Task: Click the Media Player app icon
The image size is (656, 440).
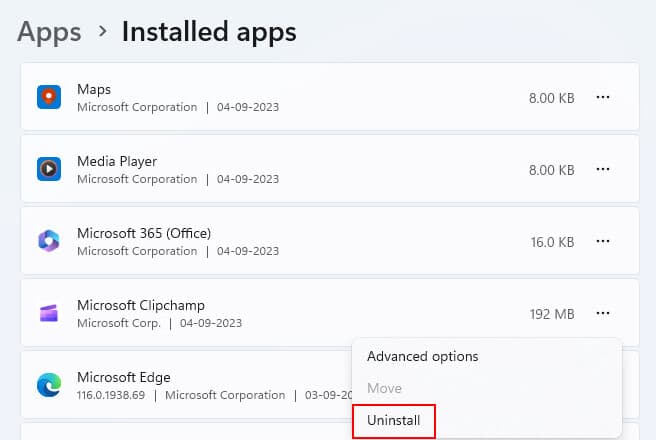Action: [49, 169]
